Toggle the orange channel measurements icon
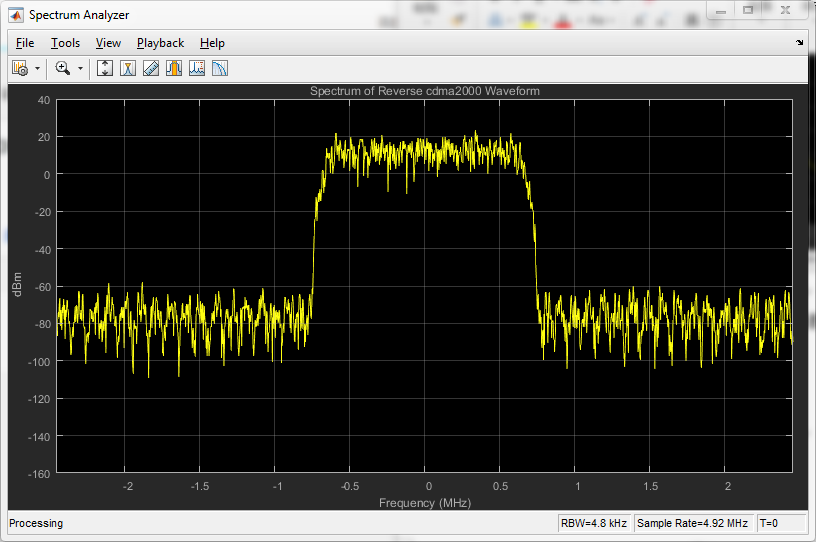 [174, 68]
